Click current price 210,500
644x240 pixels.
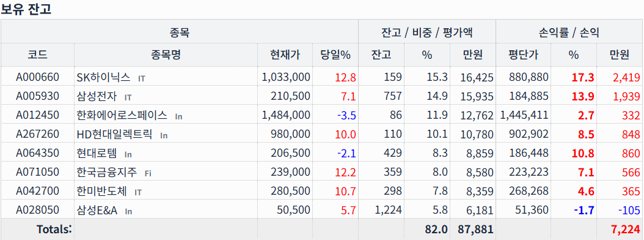tap(290, 96)
